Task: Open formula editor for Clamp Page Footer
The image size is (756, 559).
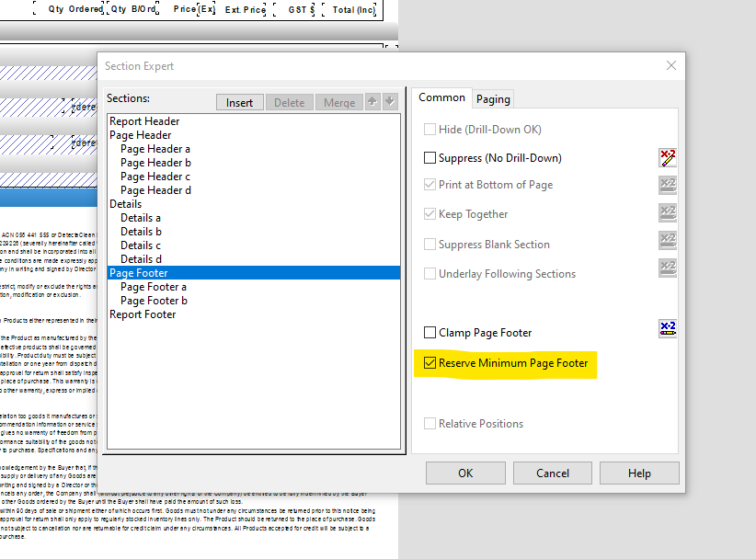Action: click(668, 329)
